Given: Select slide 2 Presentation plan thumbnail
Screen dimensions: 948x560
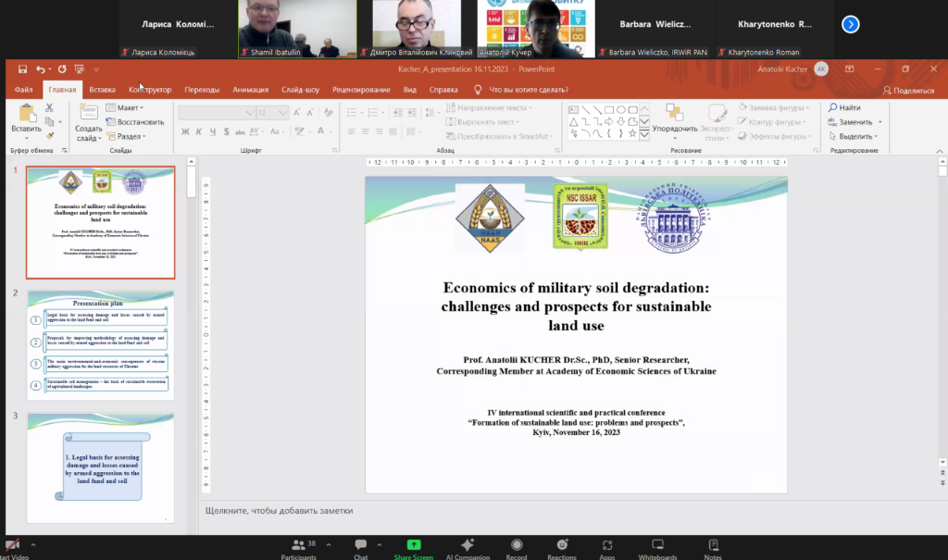Looking at the screenshot, I should pyautogui.click(x=100, y=344).
